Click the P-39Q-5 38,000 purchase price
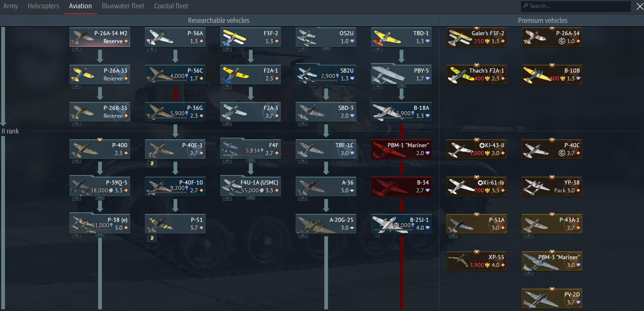Screen dimensions: 644x311 click(101, 191)
